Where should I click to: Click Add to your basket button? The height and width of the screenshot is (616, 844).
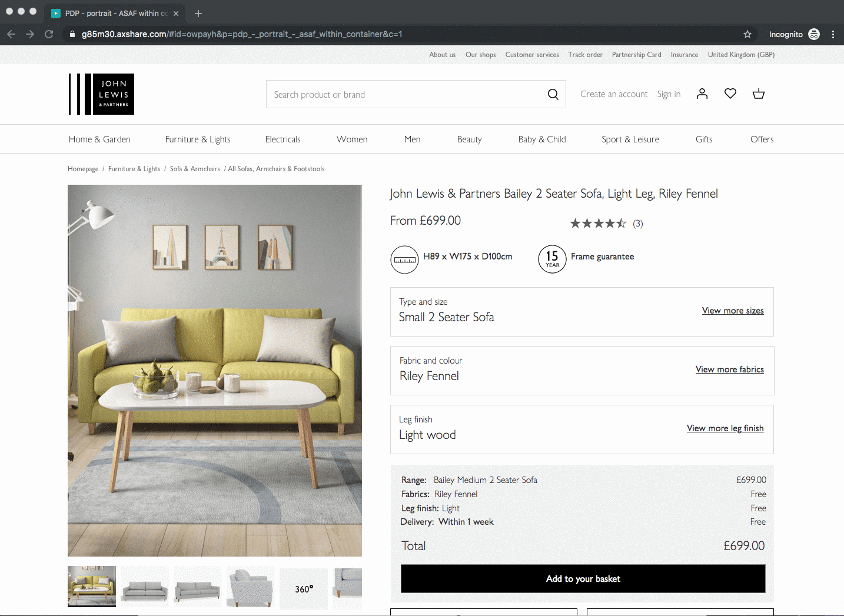(x=583, y=579)
